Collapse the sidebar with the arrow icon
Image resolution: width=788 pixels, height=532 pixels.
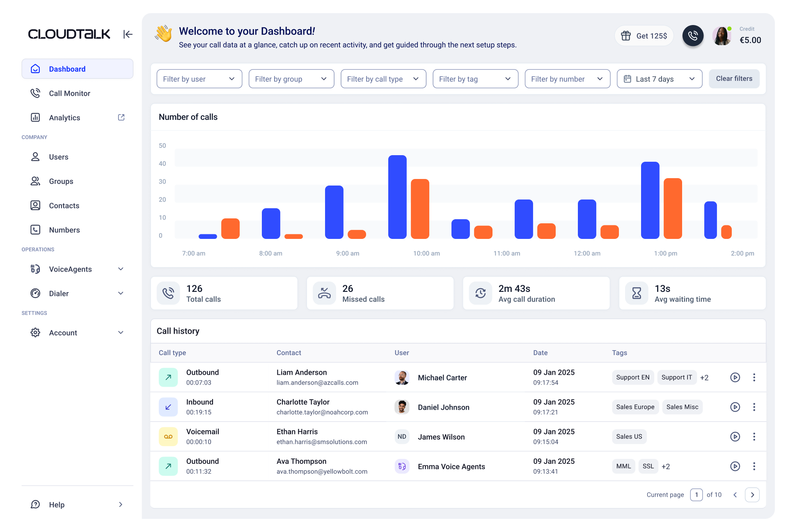128,34
